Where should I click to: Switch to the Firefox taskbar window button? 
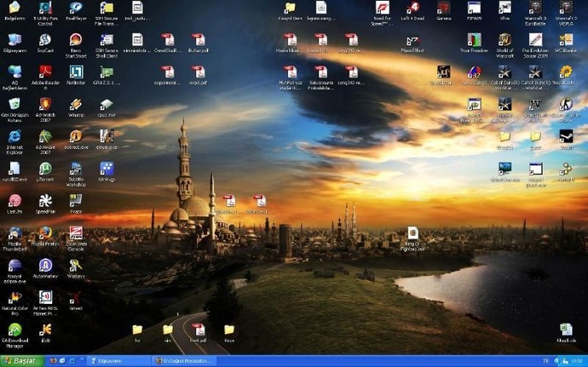click(x=184, y=361)
